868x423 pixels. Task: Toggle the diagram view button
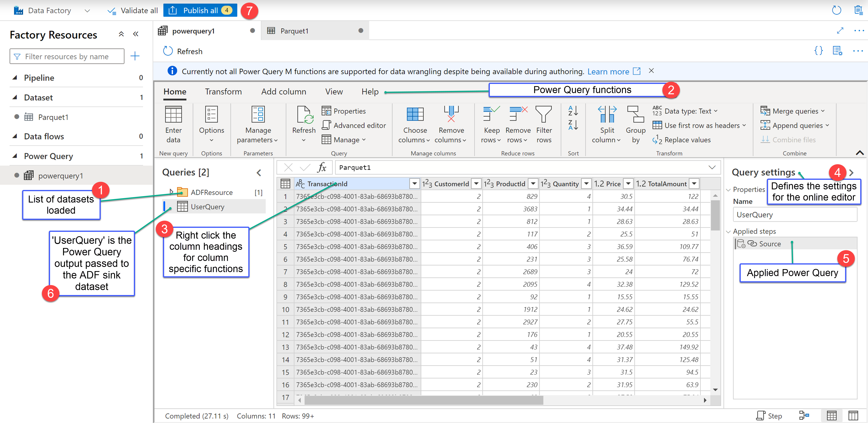[x=804, y=416]
